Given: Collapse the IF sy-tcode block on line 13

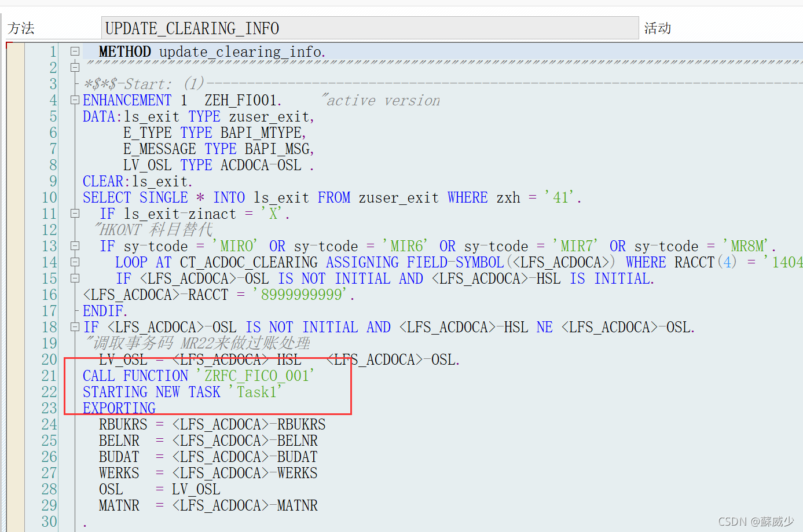Looking at the screenshot, I should tap(75, 245).
